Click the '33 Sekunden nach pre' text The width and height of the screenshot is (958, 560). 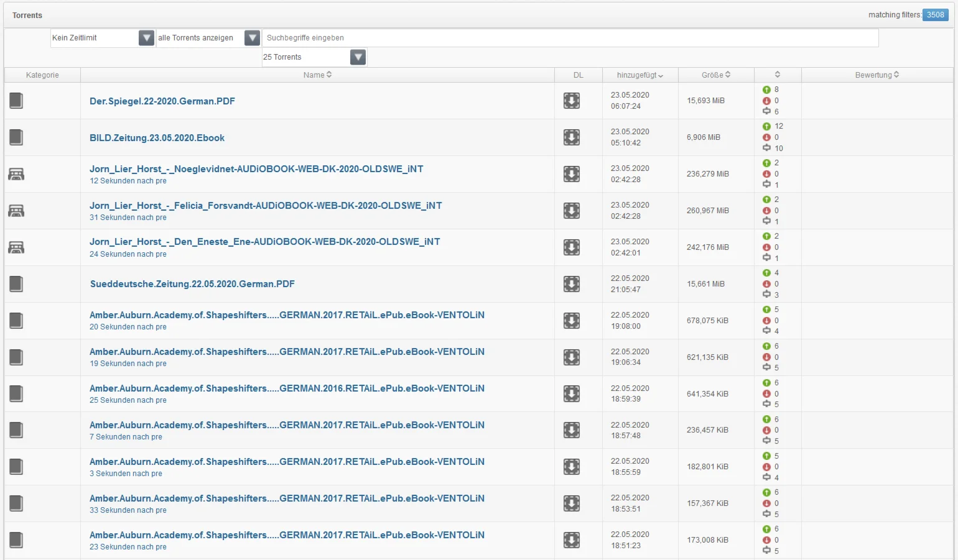pos(128,510)
